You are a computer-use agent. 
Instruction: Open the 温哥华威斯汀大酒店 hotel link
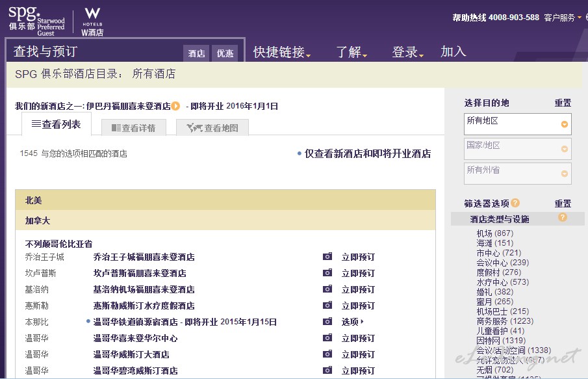tap(131, 354)
